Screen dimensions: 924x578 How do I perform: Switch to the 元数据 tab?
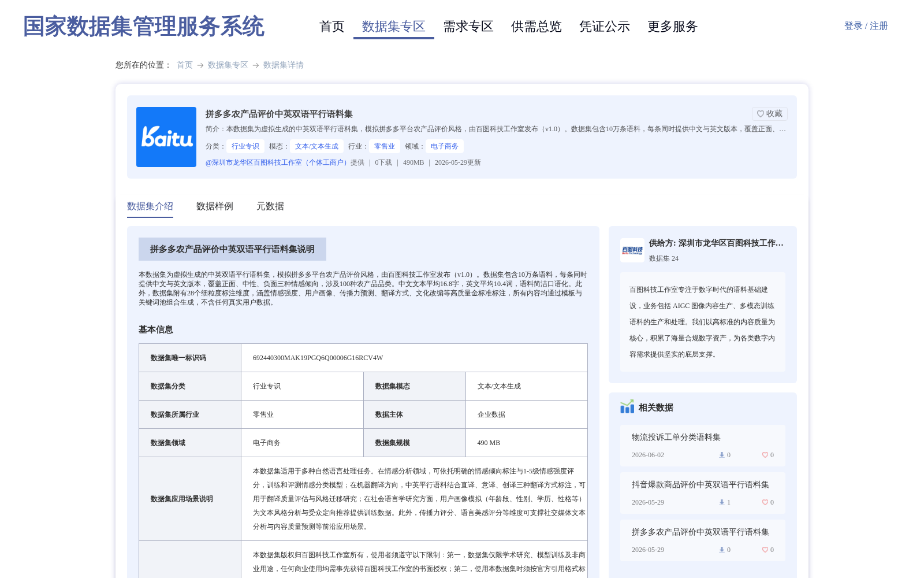(x=270, y=206)
